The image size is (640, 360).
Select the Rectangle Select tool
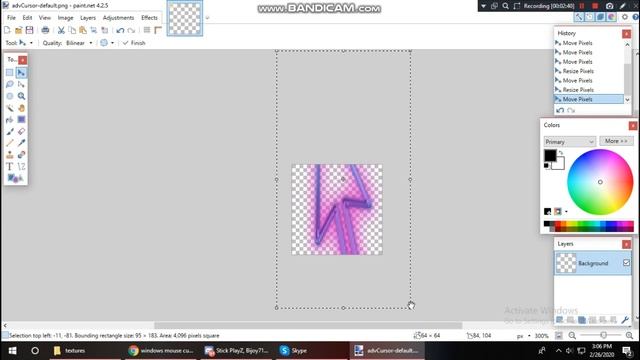(x=9, y=73)
